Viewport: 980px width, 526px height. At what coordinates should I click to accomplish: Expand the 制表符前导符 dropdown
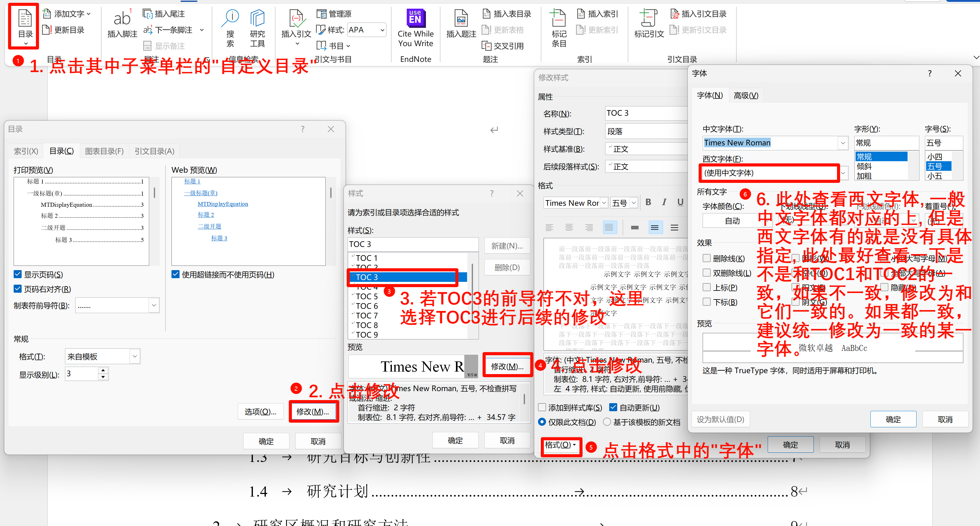point(154,305)
